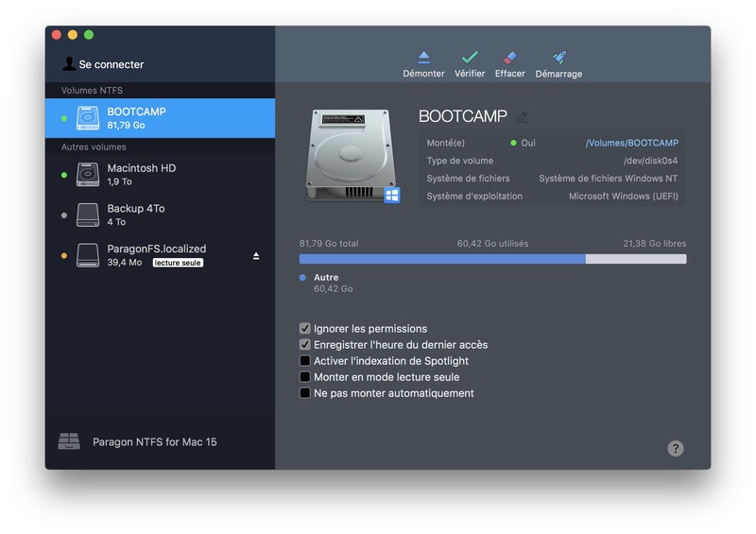Select the ParagonFS.localized volume name

tap(157, 249)
